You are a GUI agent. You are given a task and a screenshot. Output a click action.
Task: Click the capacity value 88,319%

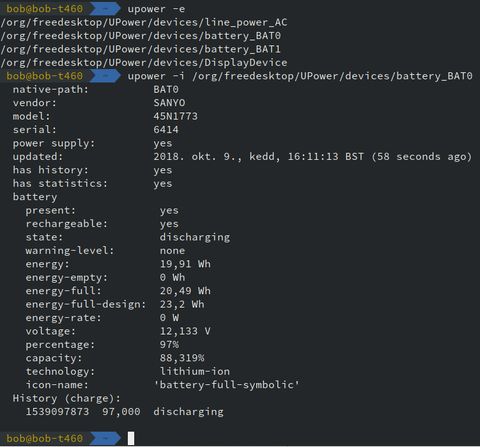[182, 358]
